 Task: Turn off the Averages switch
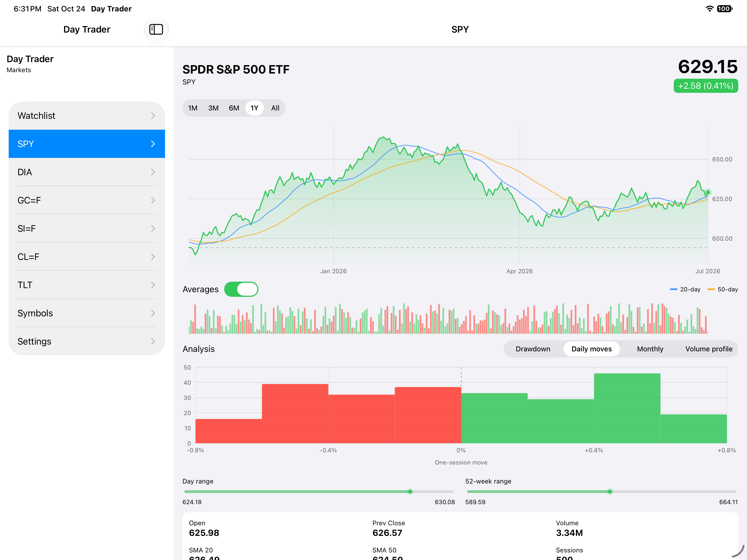[x=241, y=289]
